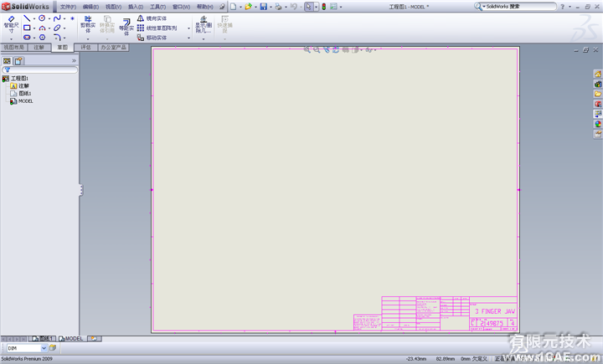The image size is (603, 364).
Task: Click the Select cursor tool
Action: pos(308,7)
